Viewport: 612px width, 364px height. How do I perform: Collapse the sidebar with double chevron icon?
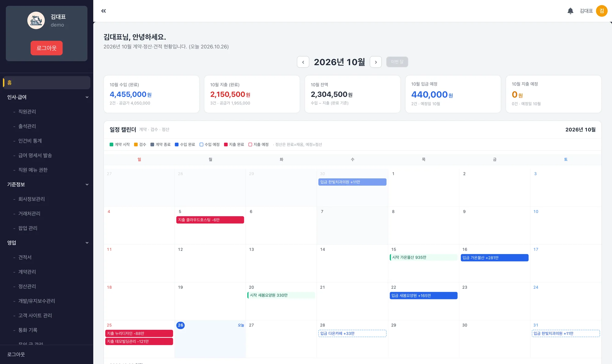103,11
